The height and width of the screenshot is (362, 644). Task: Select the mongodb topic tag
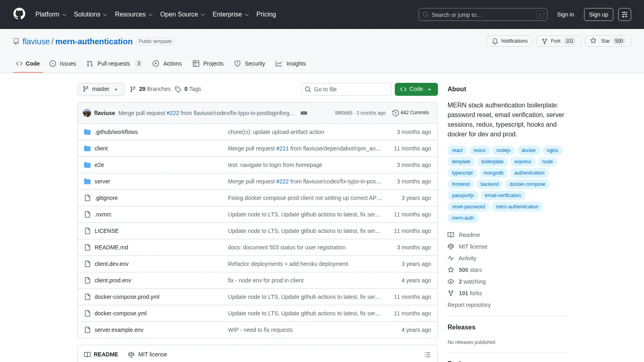coord(493,173)
